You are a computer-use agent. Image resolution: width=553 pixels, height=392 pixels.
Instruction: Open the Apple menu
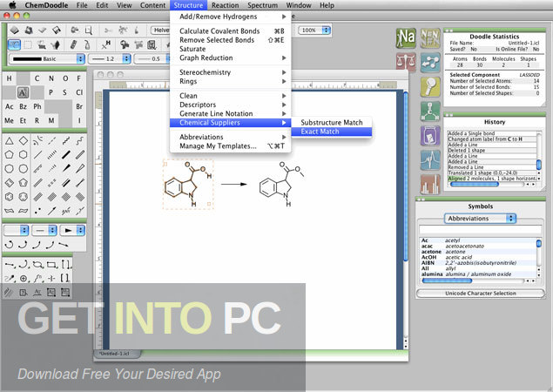tap(12, 5)
